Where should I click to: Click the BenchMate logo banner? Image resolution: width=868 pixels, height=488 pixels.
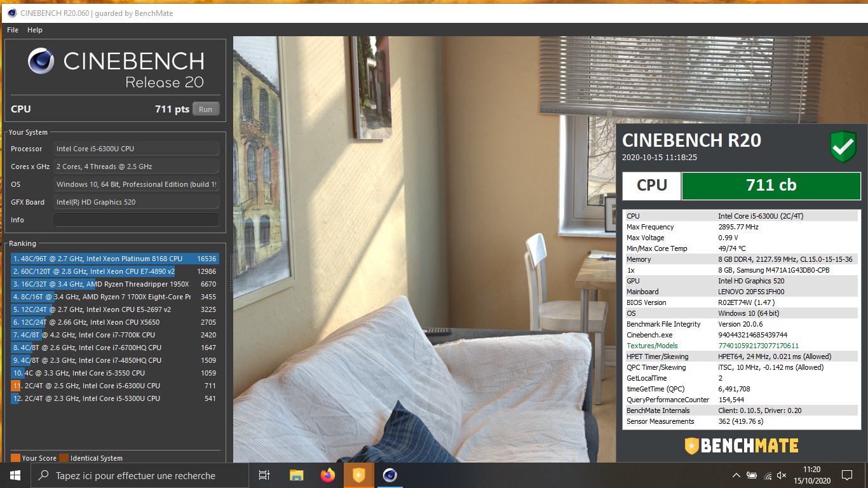tap(742, 445)
